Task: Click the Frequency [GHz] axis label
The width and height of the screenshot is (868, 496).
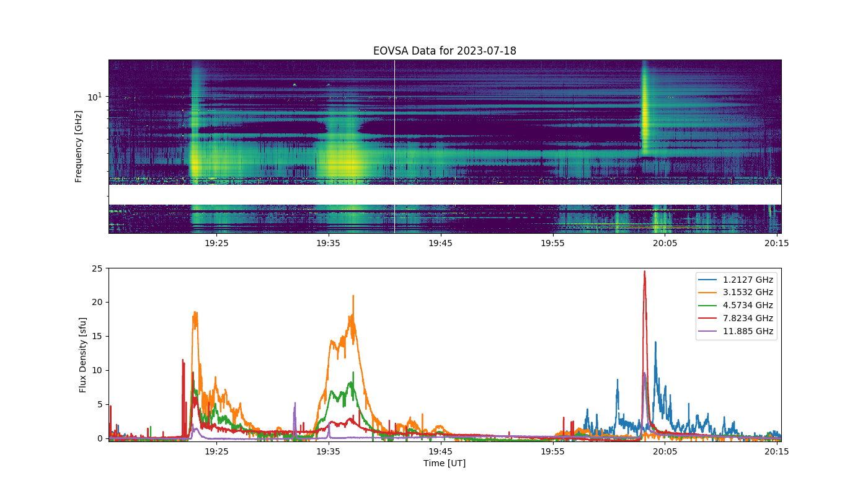Action: 79,146
